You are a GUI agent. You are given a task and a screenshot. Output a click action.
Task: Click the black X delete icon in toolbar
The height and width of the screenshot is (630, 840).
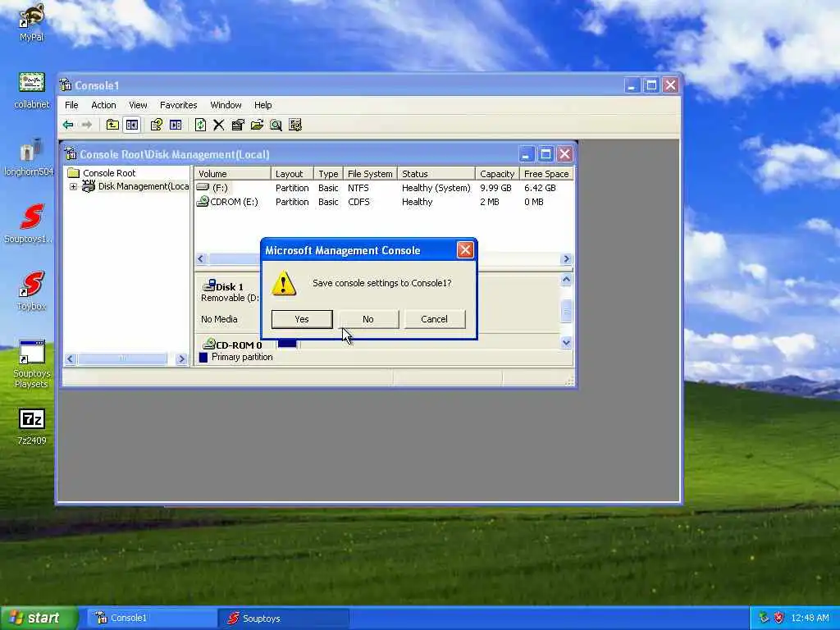pyautogui.click(x=218, y=125)
